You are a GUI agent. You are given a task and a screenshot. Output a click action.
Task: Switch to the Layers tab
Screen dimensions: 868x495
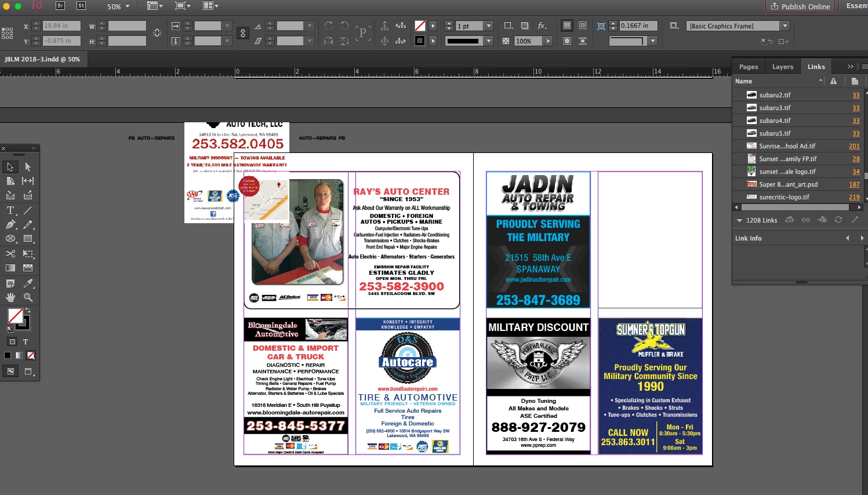[x=782, y=67]
